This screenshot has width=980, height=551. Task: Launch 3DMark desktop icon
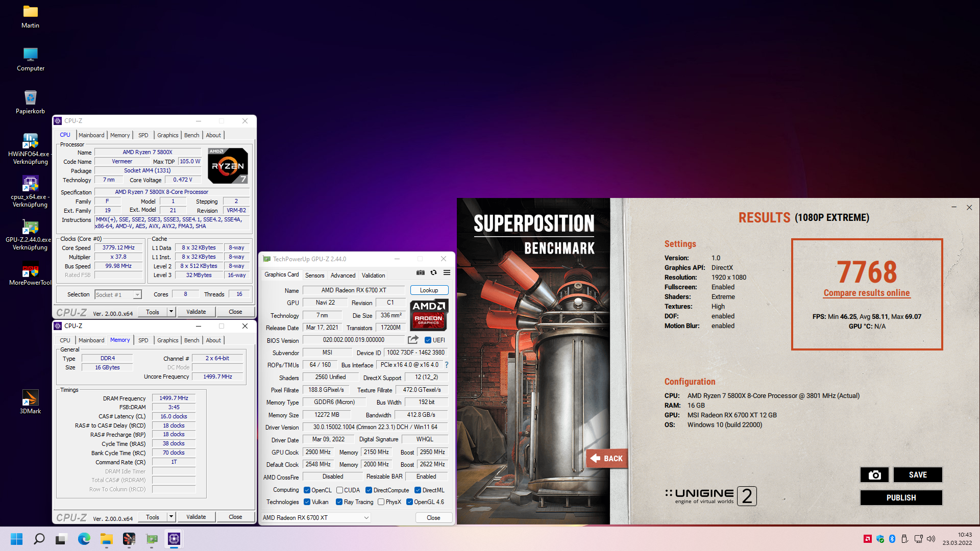click(30, 402)
